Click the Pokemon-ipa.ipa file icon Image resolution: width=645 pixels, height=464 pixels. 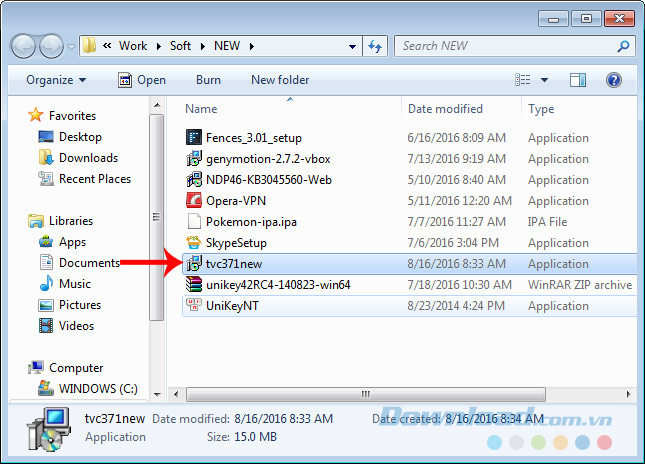[x=194, y=221]
